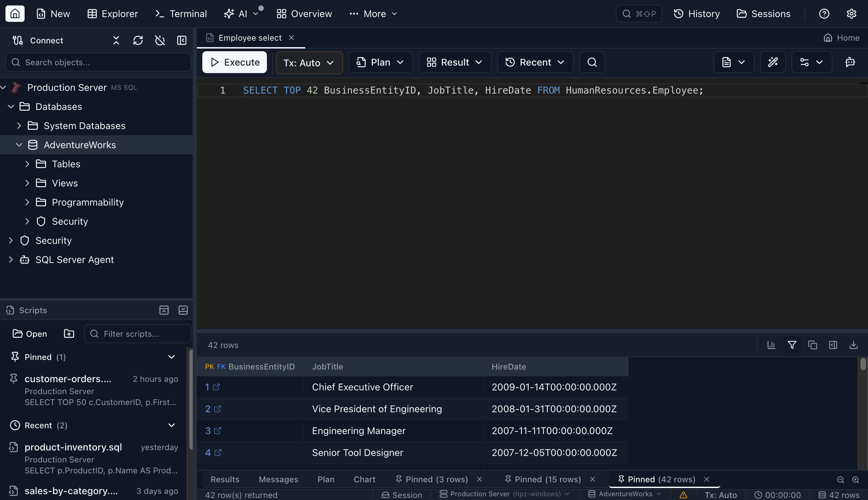This screenshot has width=868, height=500.
Task: Open the Result dropdown
Action: (x=455, y=62)
